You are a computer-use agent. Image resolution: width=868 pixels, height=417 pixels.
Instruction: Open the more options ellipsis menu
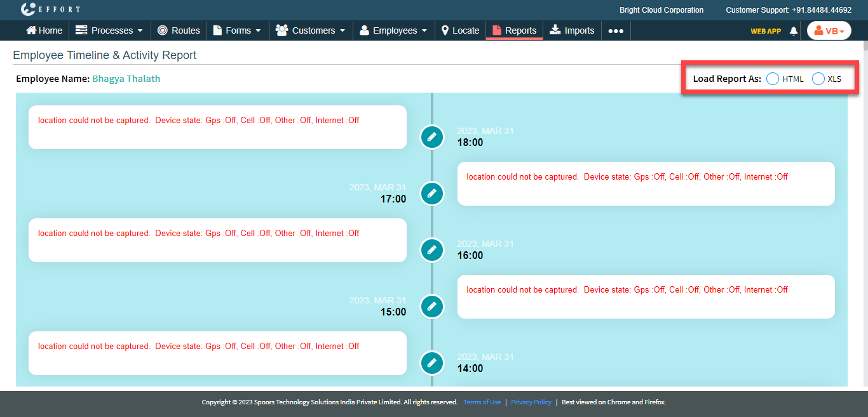coord(615,30)
